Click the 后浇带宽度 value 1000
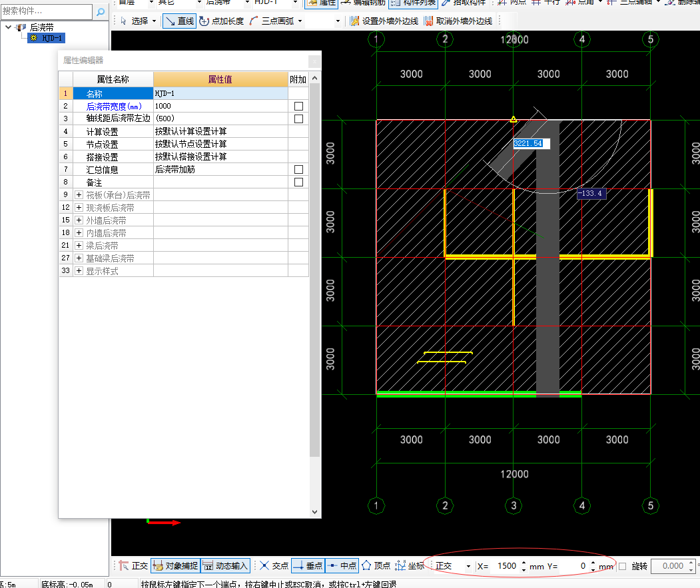The height and width of the screenshot is (588, 700). pos(220,107)
